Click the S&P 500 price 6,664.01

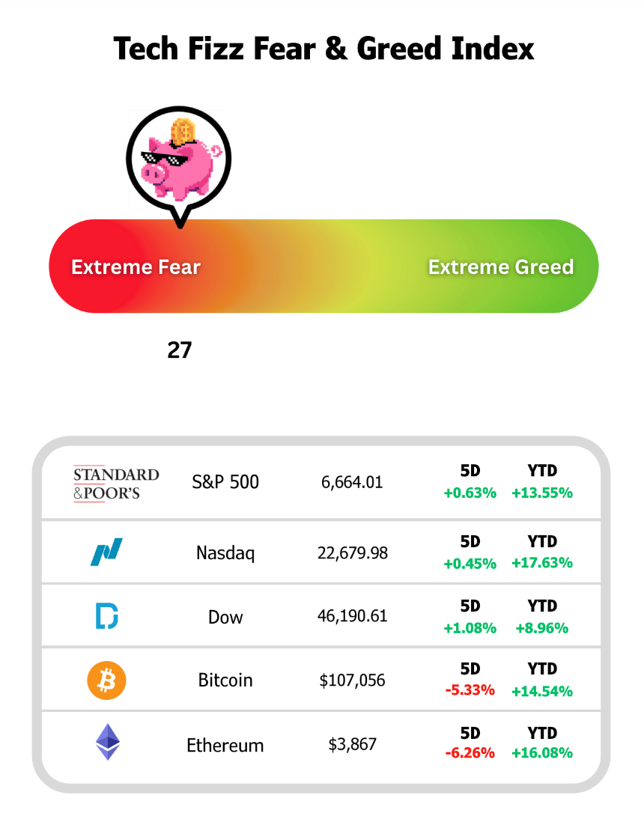pos(352,483)
